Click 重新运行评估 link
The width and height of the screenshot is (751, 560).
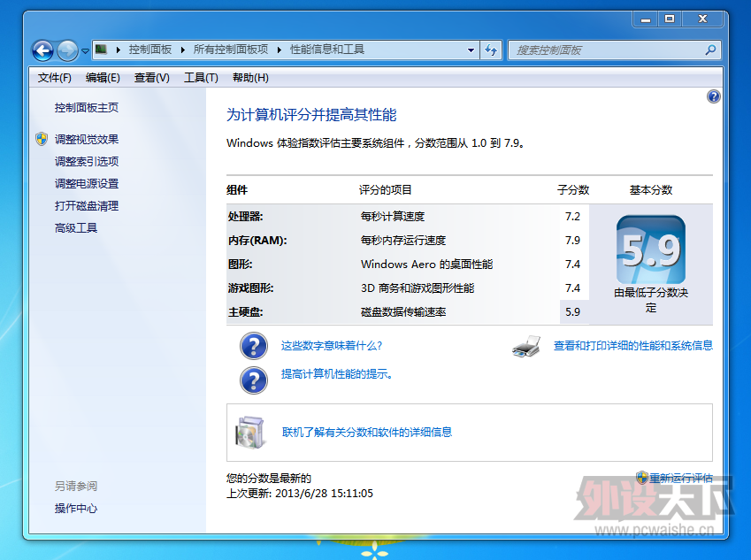pos(680,478)
